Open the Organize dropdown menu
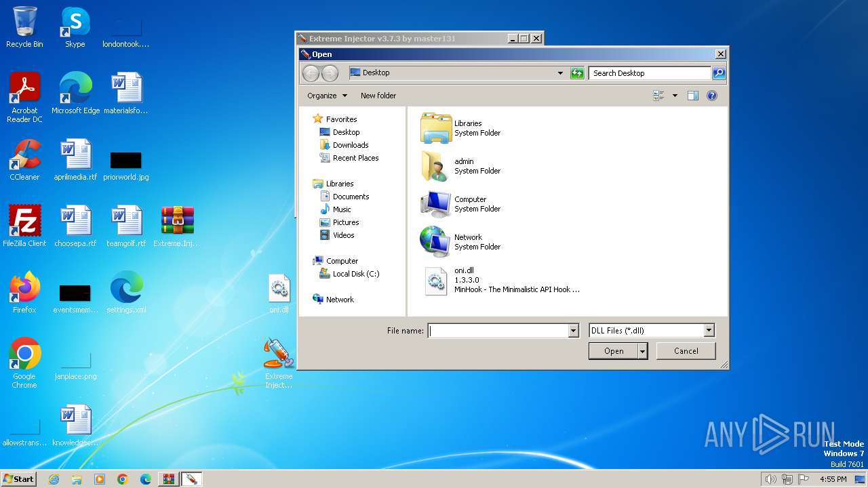This screenshot has width=868, height=488. pos(327,96)
